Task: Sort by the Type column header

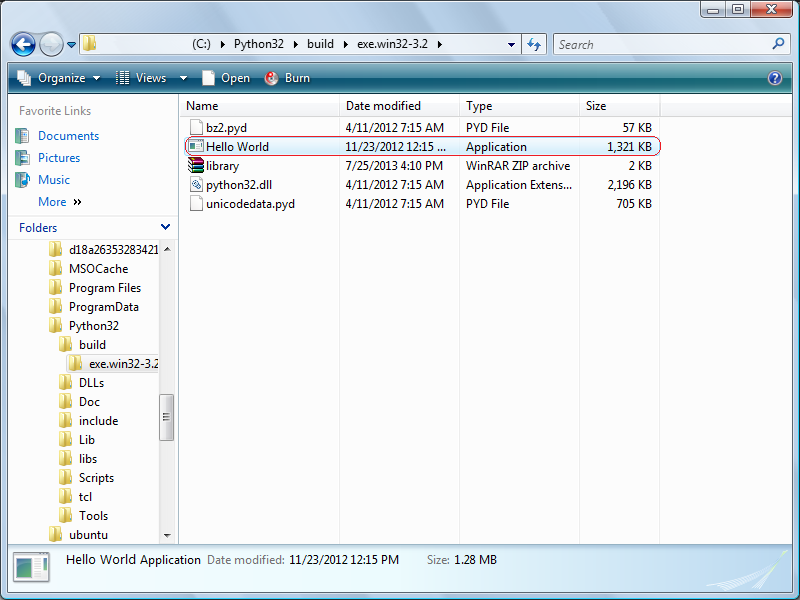Action: (519, 106)
